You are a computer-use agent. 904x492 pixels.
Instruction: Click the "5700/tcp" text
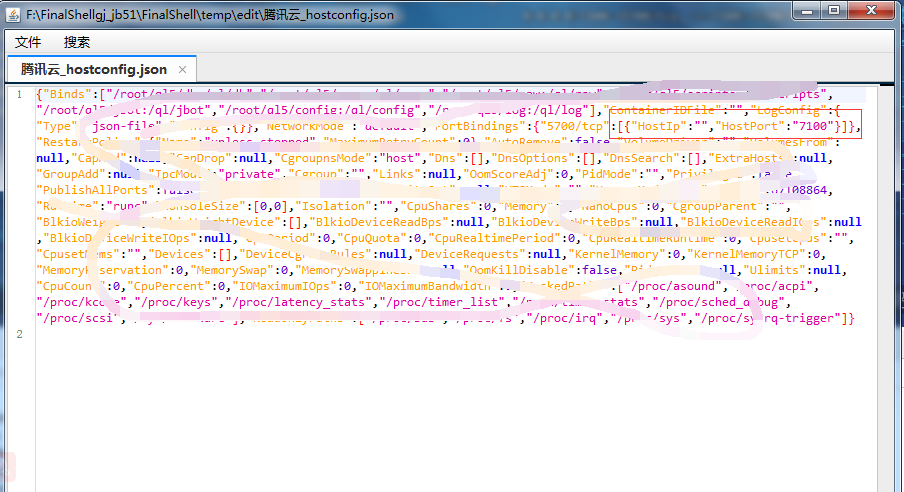[x=572, y=126]
